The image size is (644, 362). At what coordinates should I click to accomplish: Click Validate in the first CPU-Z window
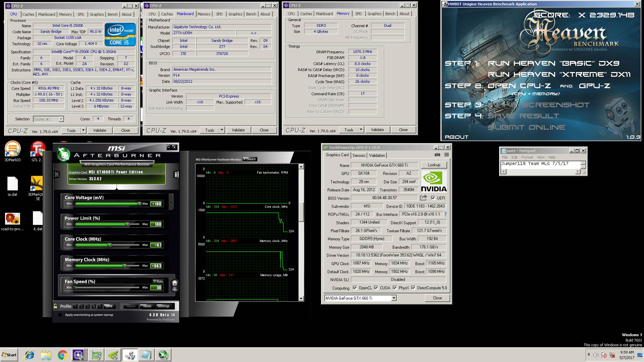click(x=100, y=130)
